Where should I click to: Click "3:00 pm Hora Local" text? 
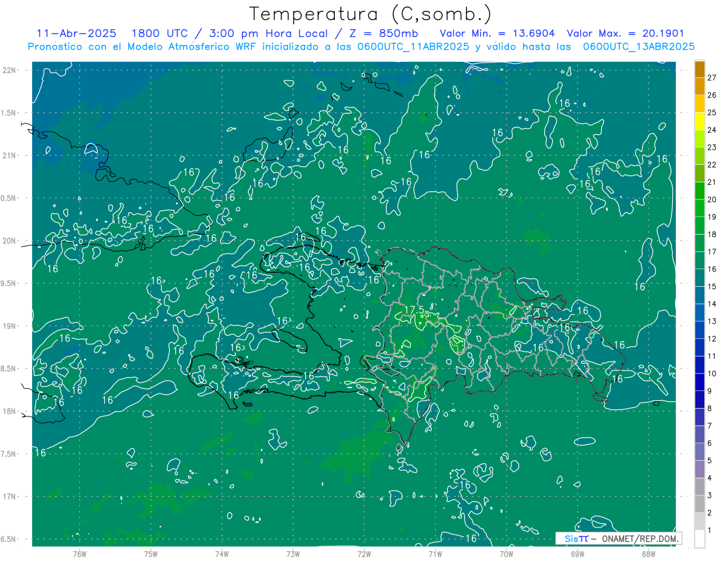[x=269, y=33]
